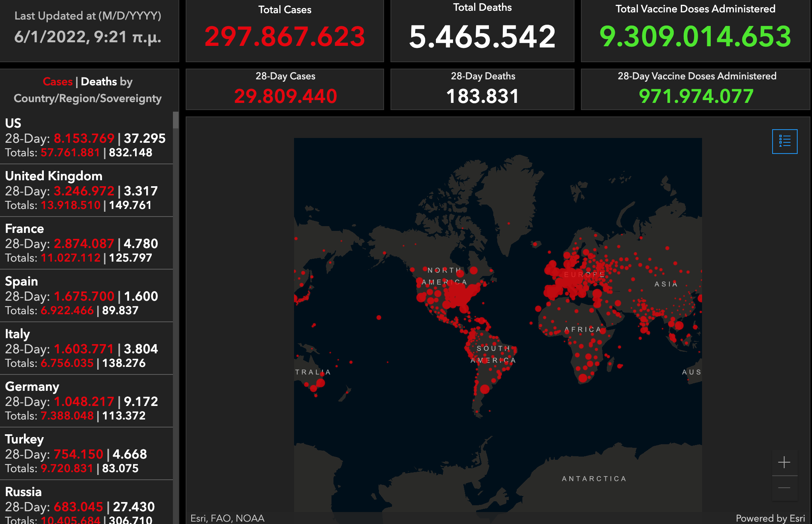This screenshot has width=812, height=524.
Task: Click the large red Brazil case circle
Action: pos(484,389)
